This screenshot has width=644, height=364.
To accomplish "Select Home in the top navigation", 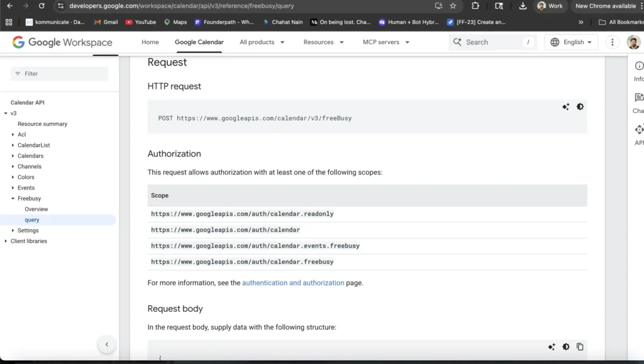I will click(150, 42).
